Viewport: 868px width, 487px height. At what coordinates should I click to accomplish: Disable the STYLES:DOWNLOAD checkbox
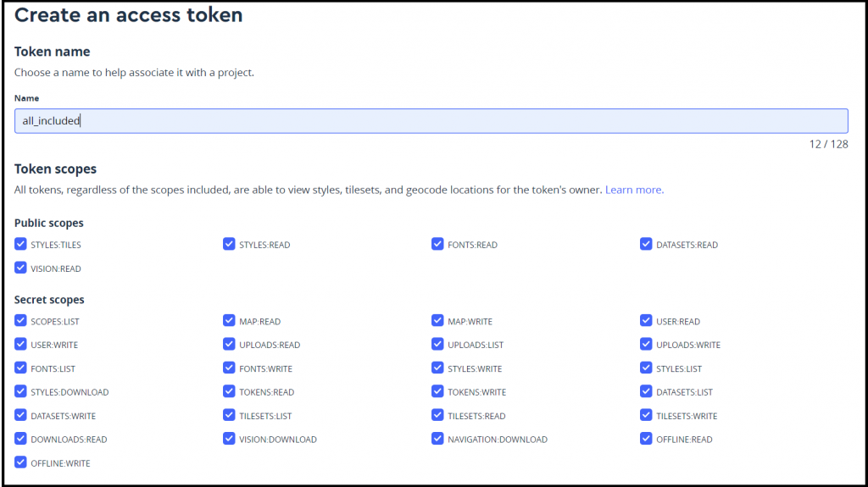click(20, 391)
